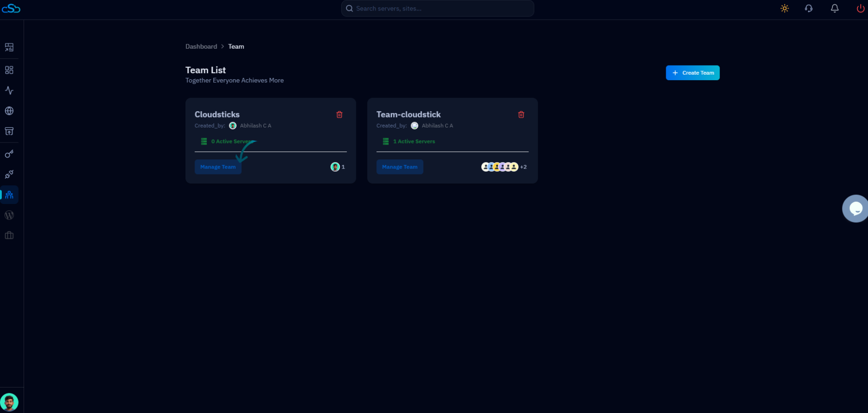Open the key sidebar icon
868x413 pixels.
(9, 154)
